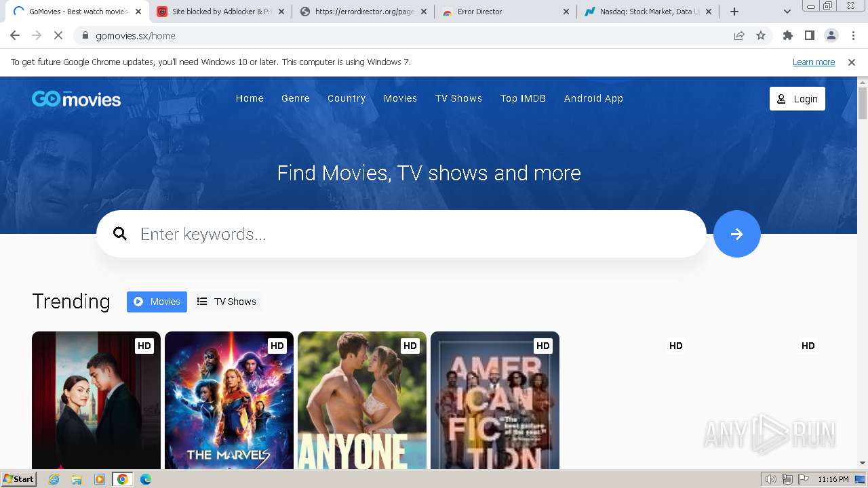Switch to the Error Director tab
The image size is (868, 488).
pos(506,12)
